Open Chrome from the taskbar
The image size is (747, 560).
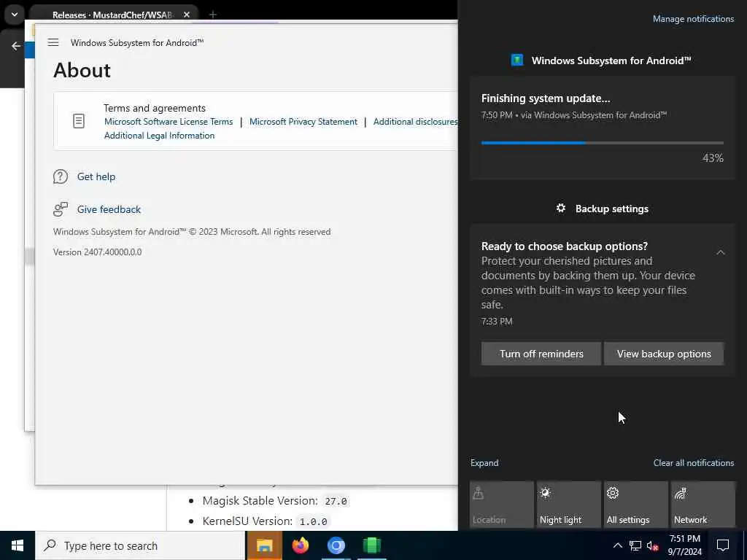[336, 545]
